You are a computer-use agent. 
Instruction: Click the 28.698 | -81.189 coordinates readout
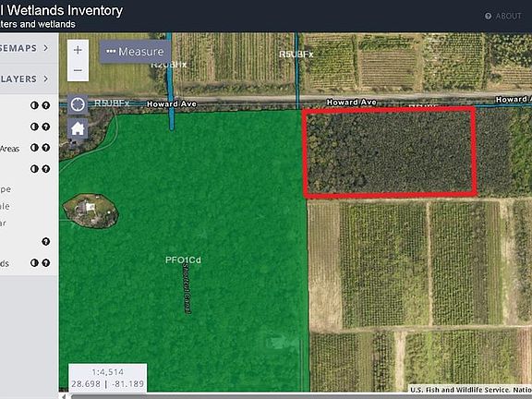[107, 383]
